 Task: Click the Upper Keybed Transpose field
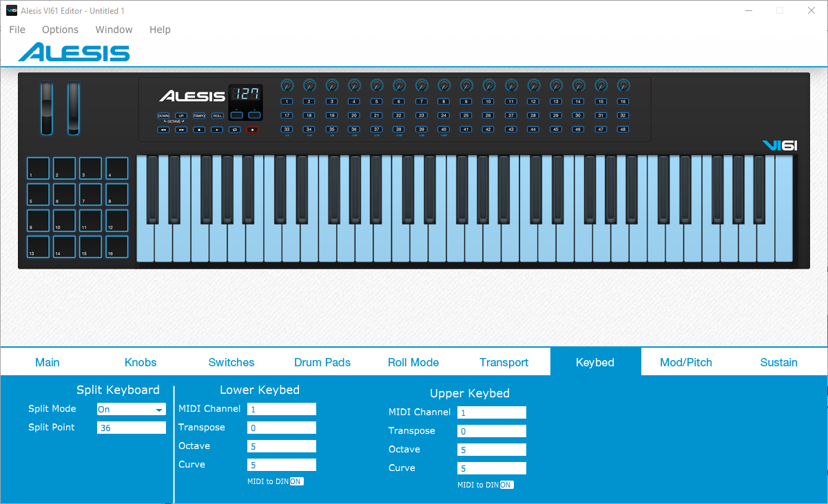point(492,431)
